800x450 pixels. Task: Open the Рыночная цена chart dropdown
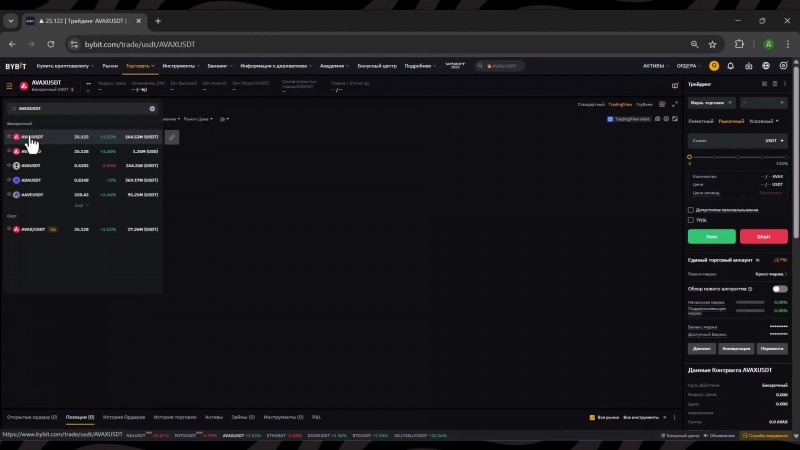click(x=198, y=119)
